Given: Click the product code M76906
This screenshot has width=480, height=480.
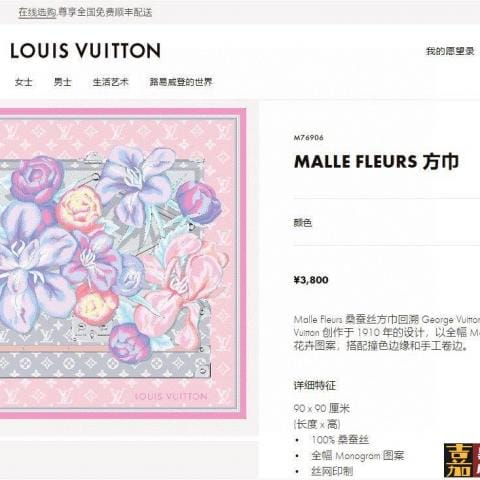Looking at the screenshot, I should click(308, 138).
